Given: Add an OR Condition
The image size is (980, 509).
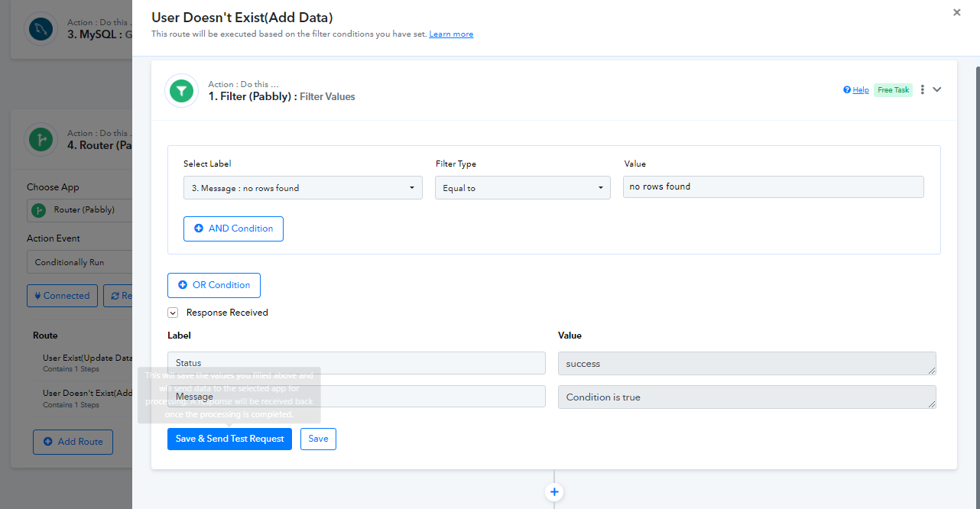Looking at the screenshot, I should 214,285.
